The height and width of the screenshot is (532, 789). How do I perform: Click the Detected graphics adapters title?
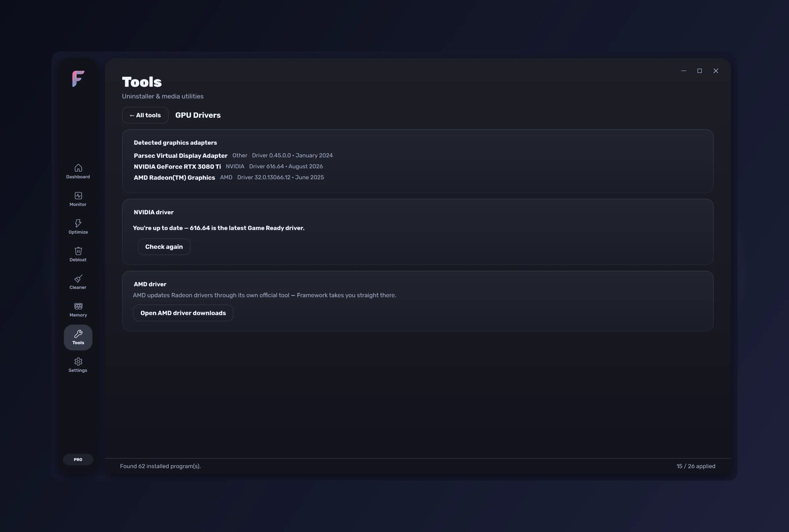[175, 143]
